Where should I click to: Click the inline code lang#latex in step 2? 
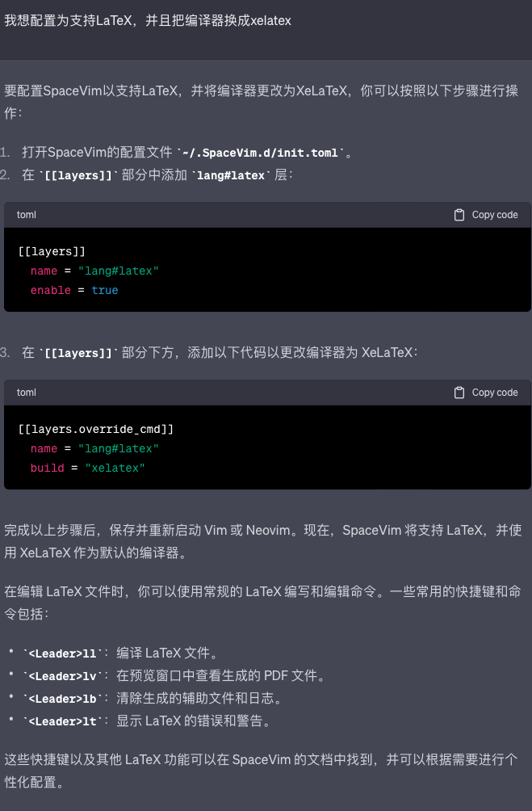pos(231,176)
